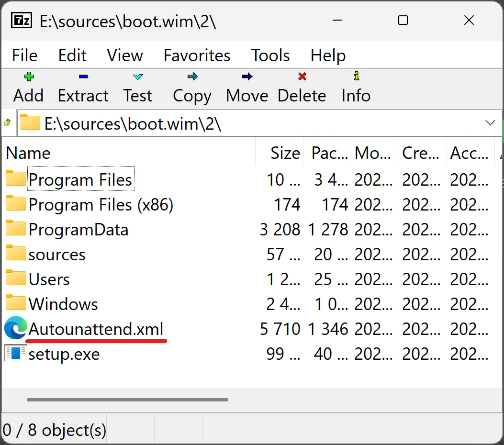The width and height of the screenshot is (504, 445).
Task: Click the yellow Info icon
Action: click(357, 76)
